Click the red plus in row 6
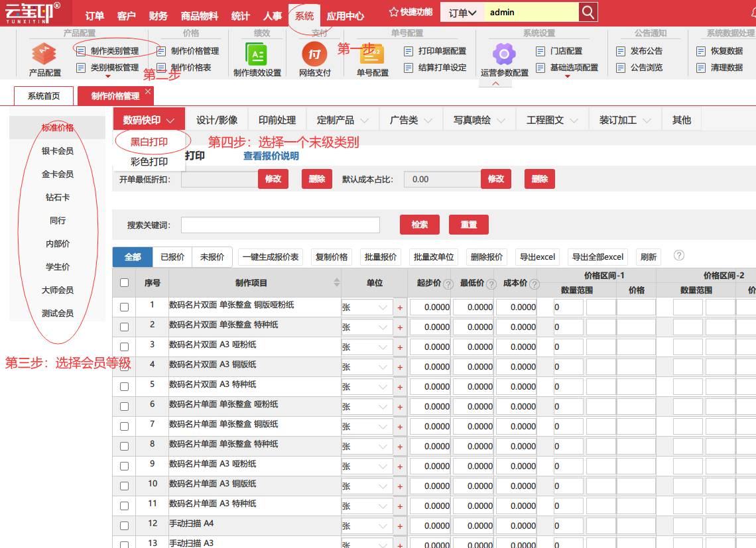756x548 pixels. click(400, 408)
